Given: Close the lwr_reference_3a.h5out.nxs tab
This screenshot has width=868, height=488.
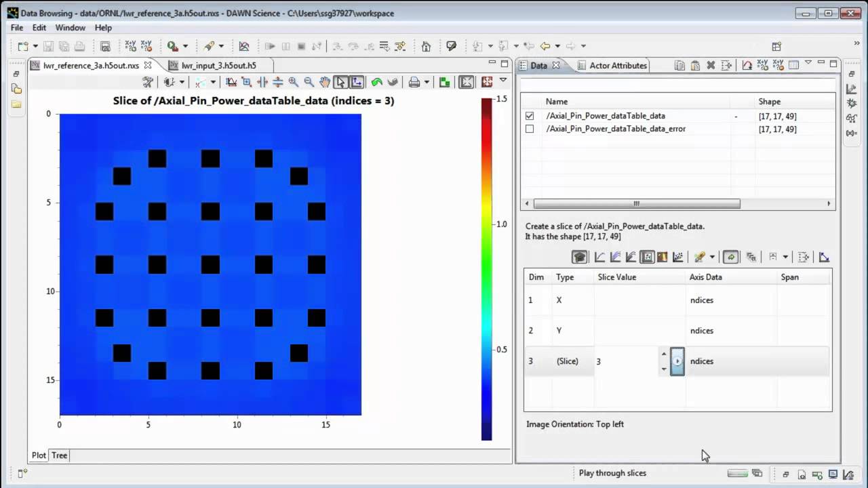Looking at the screenshot, I should point(148,66).
